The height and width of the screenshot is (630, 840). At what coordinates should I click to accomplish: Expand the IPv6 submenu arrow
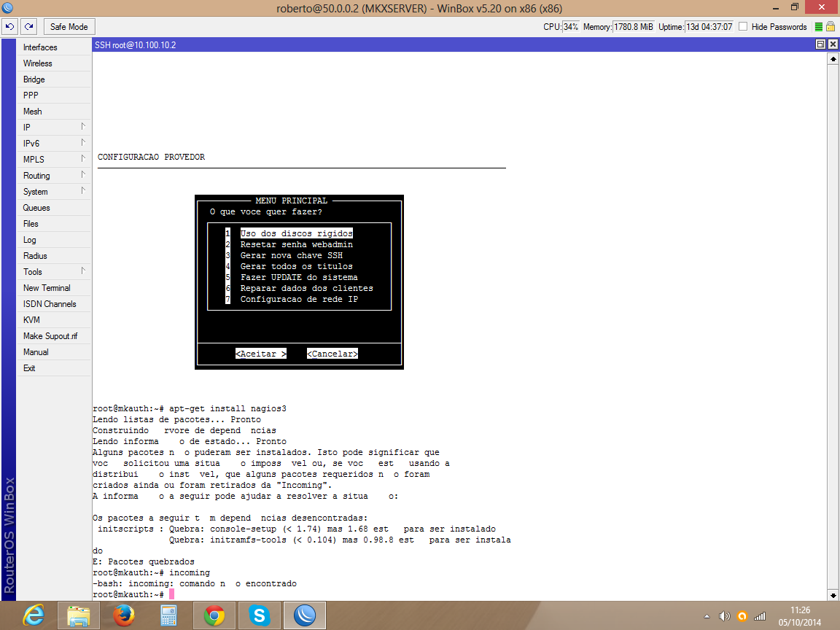[x=83, y=142]
